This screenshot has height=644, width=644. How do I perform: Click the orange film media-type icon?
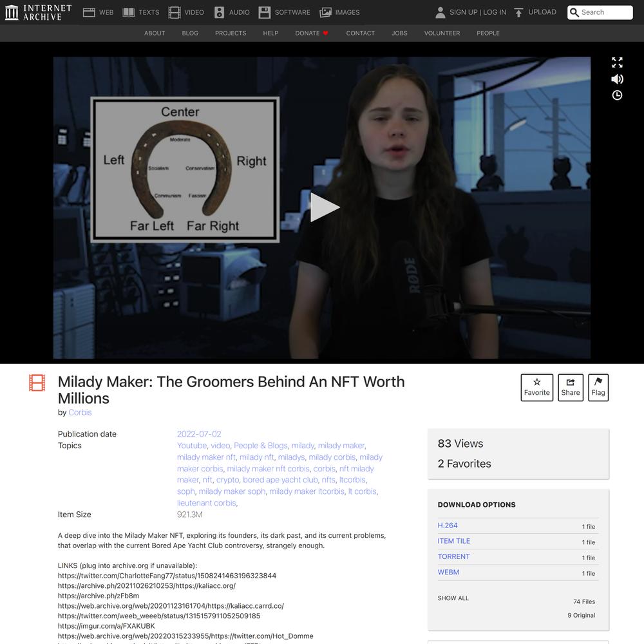37,383
